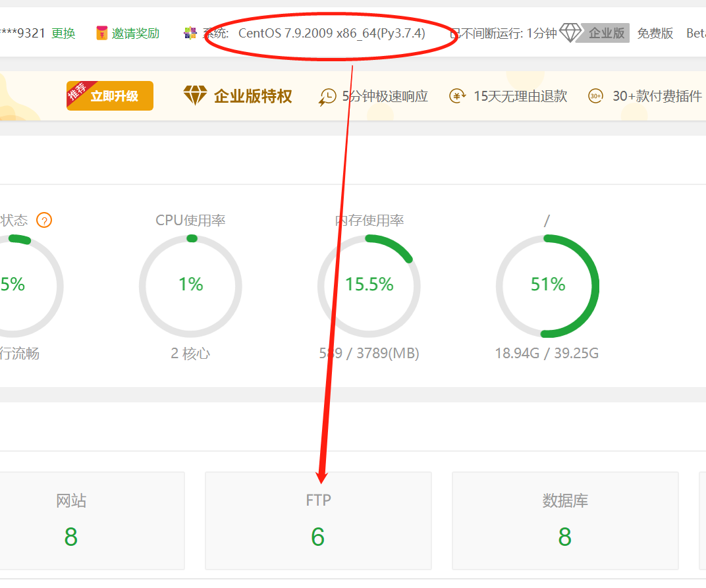Click the 30+款付费插件 text

click(657, 96)
